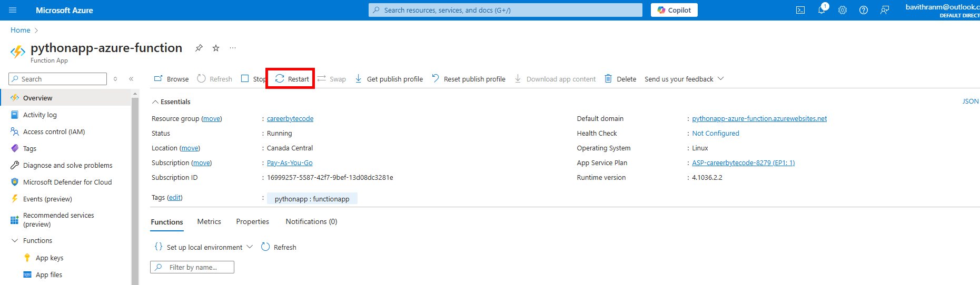The image size is (980, 285).
Task: Open the careerbytecode resource group link
Action: tap(290, 118)
